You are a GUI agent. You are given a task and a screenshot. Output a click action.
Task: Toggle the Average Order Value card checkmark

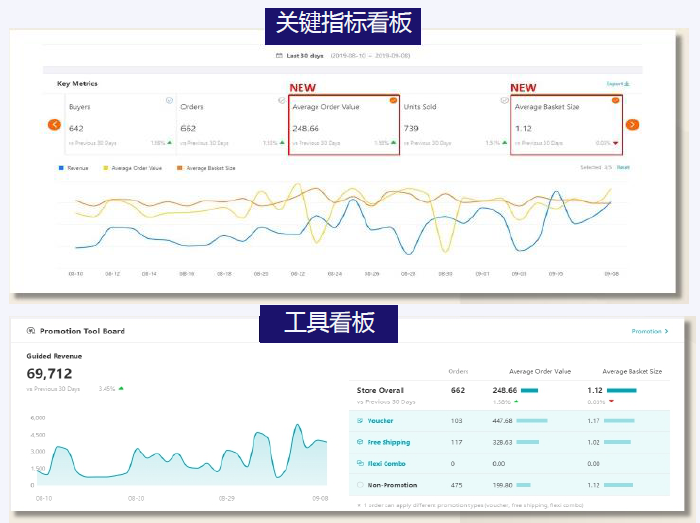[393, 100]
